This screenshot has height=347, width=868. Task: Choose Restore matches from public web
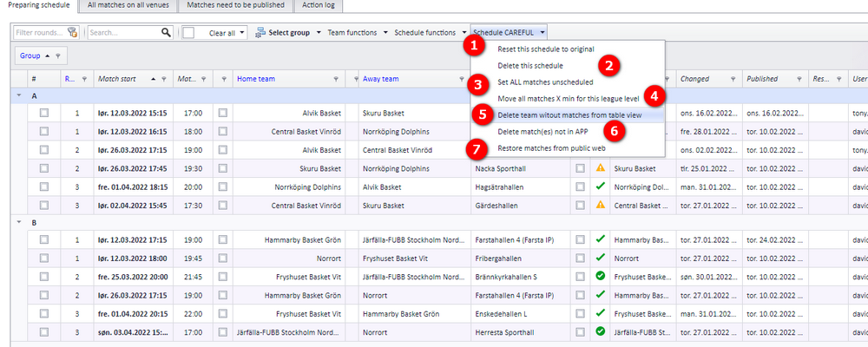568,148
